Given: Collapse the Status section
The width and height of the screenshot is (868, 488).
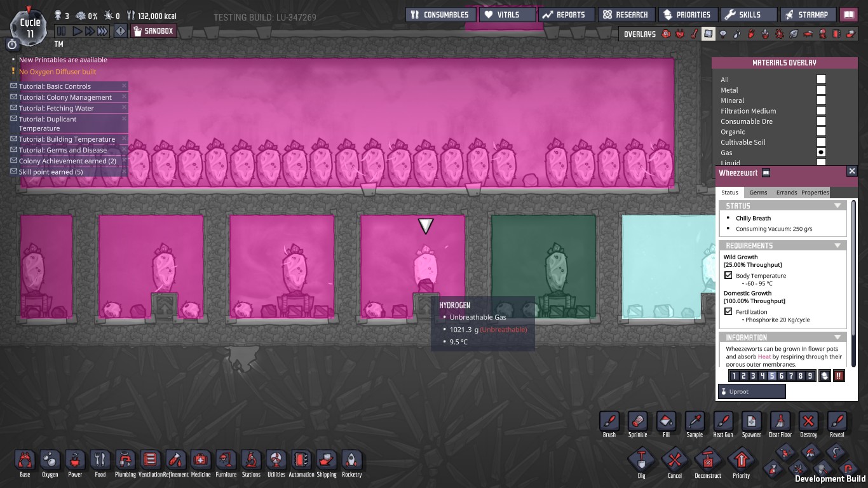Looking at the screenshot, I should (x=837, y=206).
